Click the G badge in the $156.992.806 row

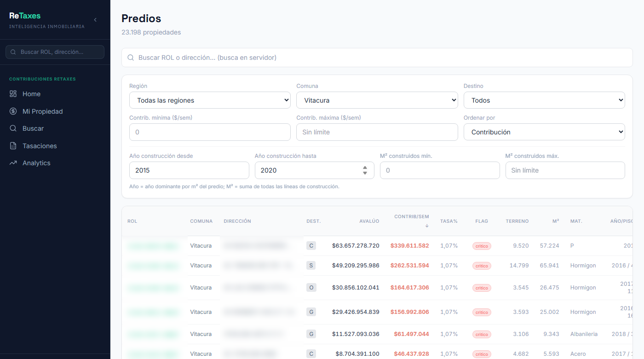(311, 312)
